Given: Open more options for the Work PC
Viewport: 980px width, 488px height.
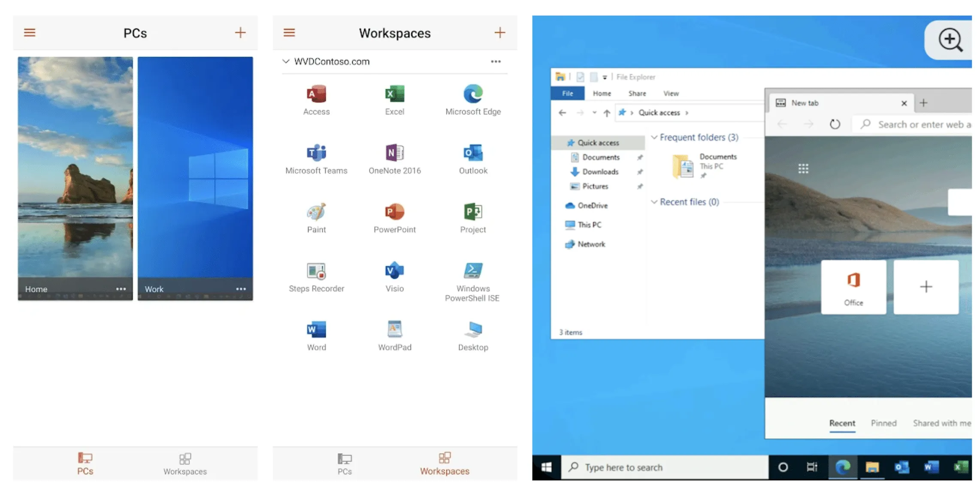Looking at the screenshot, I should pyautogui.click(x=241, y=289).
